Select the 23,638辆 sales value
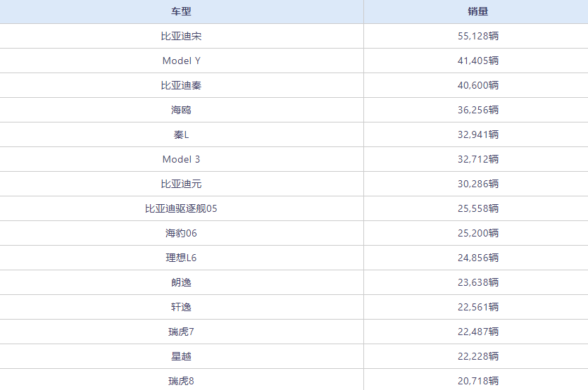This screenshot has height=390, width=588. 478,282
